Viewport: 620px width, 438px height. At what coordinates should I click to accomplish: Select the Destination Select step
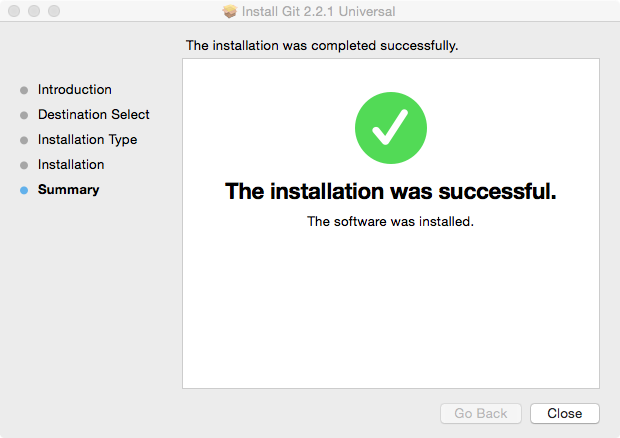(94, 114)
